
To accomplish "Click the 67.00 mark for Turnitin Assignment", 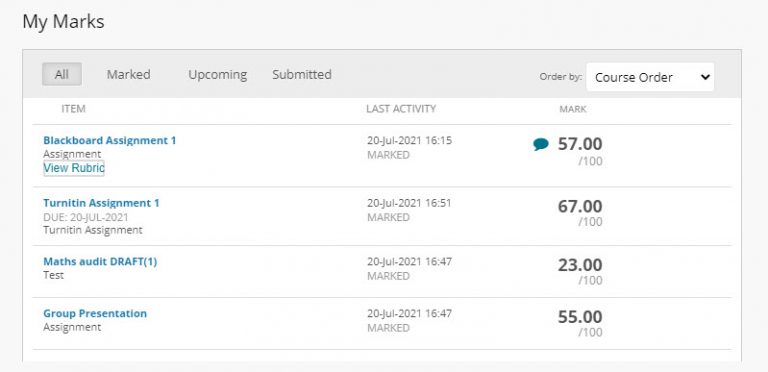I will [x=580, y=206].
